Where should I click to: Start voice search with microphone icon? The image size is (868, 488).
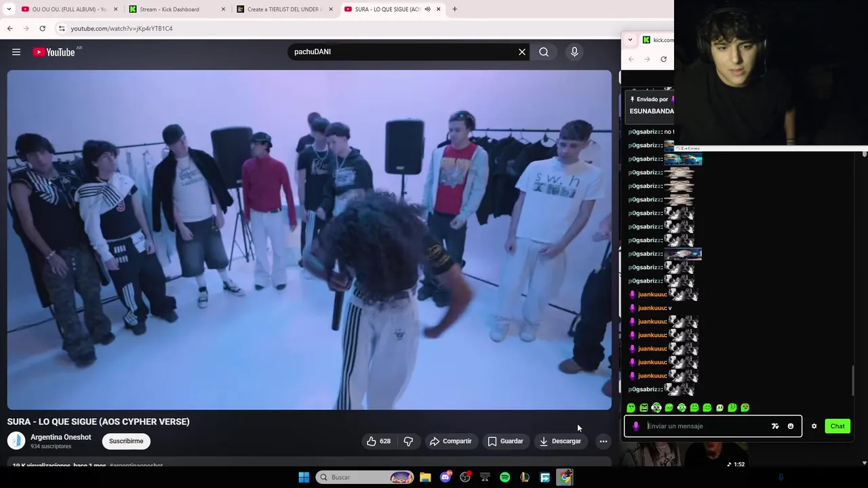574,52
